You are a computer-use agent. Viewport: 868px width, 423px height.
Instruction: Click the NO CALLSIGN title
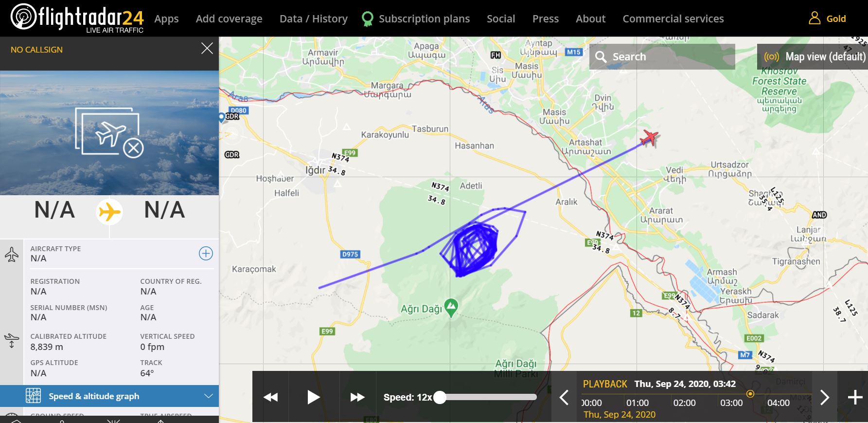(x=36, y=50)
